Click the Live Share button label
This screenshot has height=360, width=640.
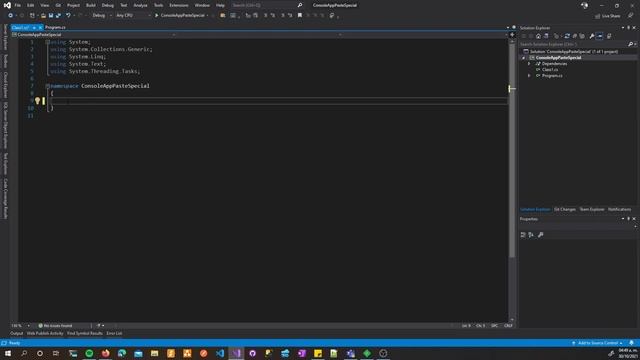(x=611, y=16)
